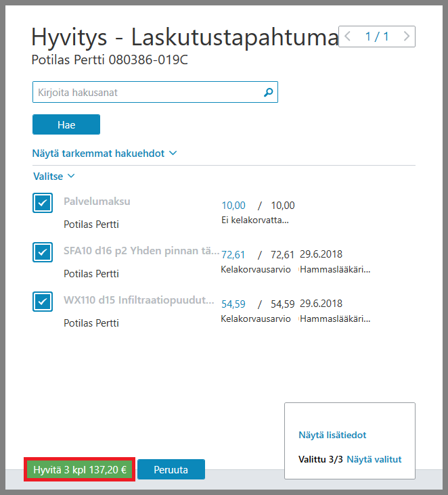Screen dimensions: 448x495
Task: Uncheck the Palvelumaksu checkbox
Action: coord(43,203)
